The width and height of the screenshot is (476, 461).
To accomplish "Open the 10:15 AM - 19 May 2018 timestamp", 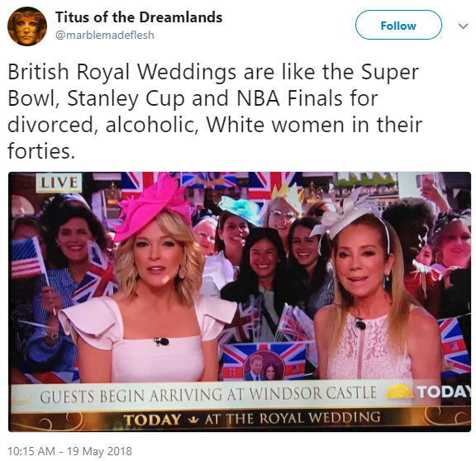I will click(69, 451).
